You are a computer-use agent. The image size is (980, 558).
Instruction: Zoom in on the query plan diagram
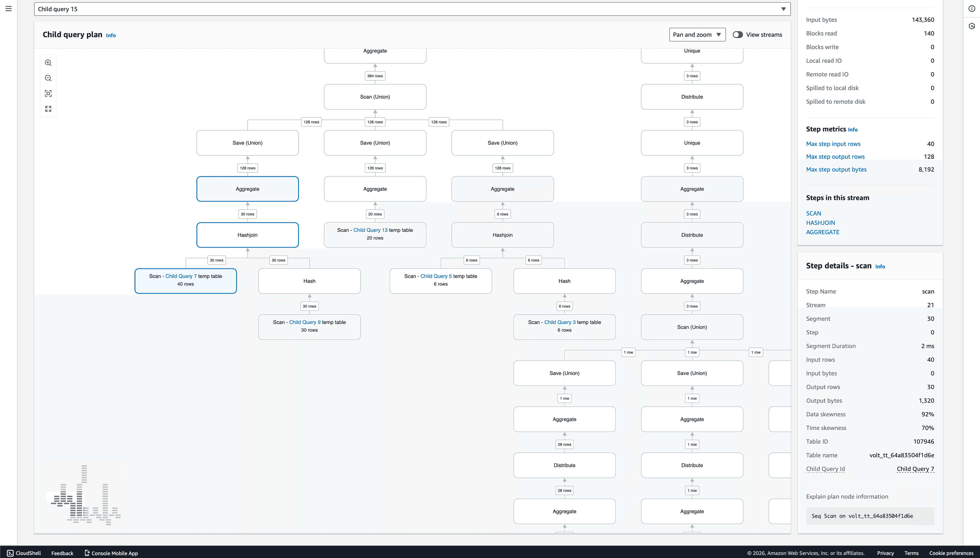(x=48, y=62)
